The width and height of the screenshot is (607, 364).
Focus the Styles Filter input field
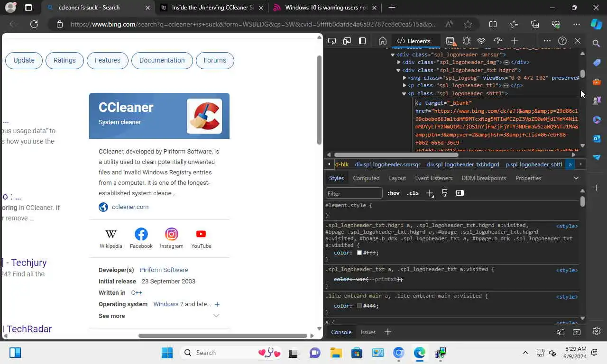click(x=354, y=193)
